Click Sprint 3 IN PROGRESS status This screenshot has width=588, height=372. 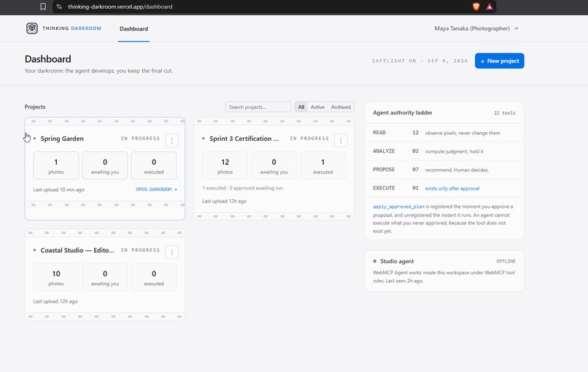tap(309, 139)
